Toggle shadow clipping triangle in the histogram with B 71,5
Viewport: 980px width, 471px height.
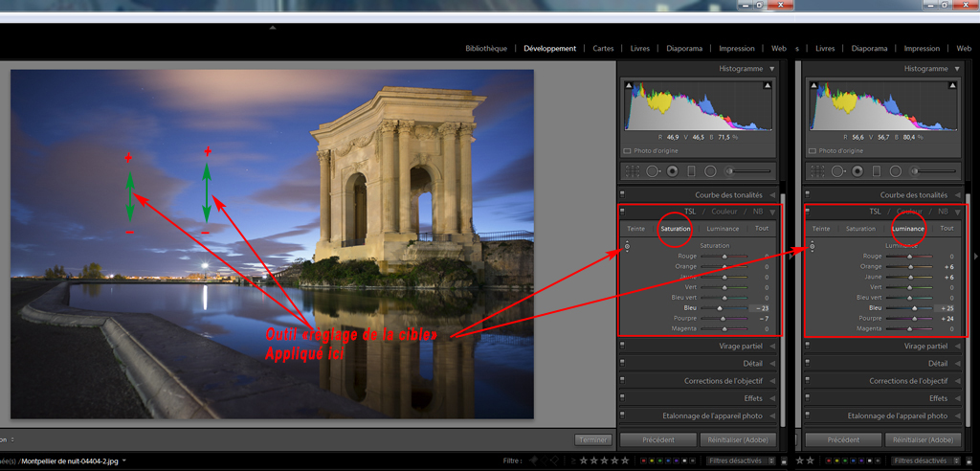point(630,87)
